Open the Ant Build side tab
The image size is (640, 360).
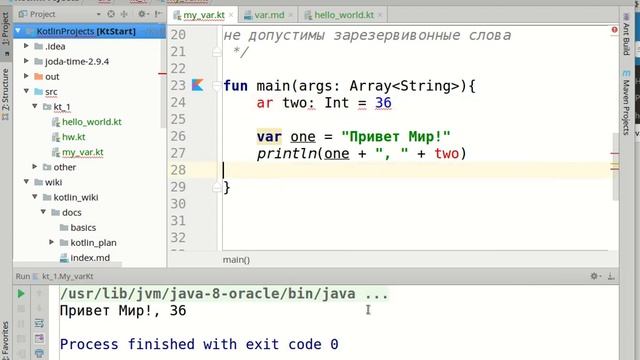[626, 35]
